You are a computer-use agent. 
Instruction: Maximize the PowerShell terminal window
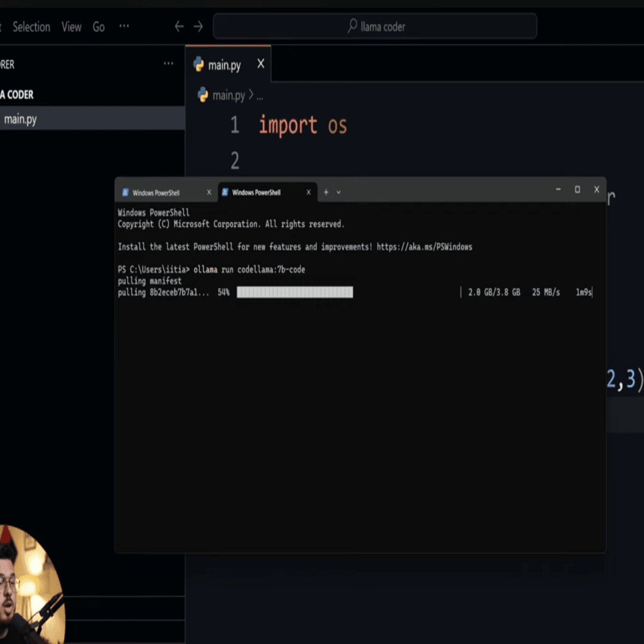[x=577, y=190]
